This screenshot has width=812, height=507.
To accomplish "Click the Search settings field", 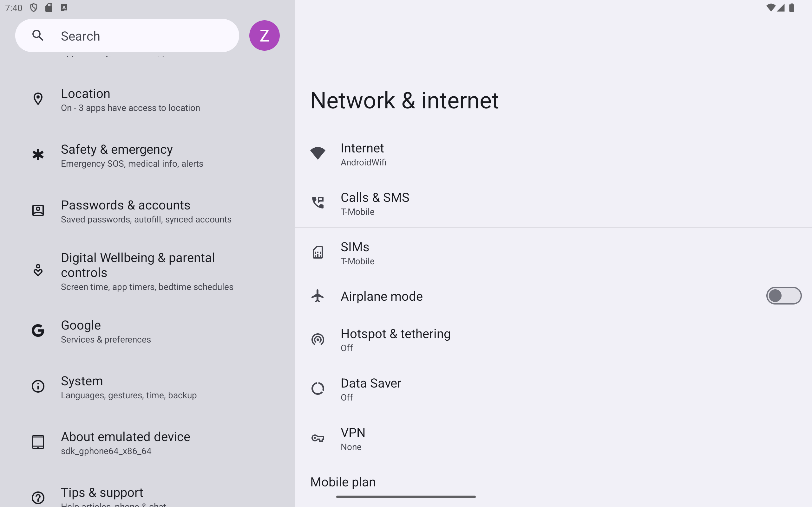I will coord(127,35).
